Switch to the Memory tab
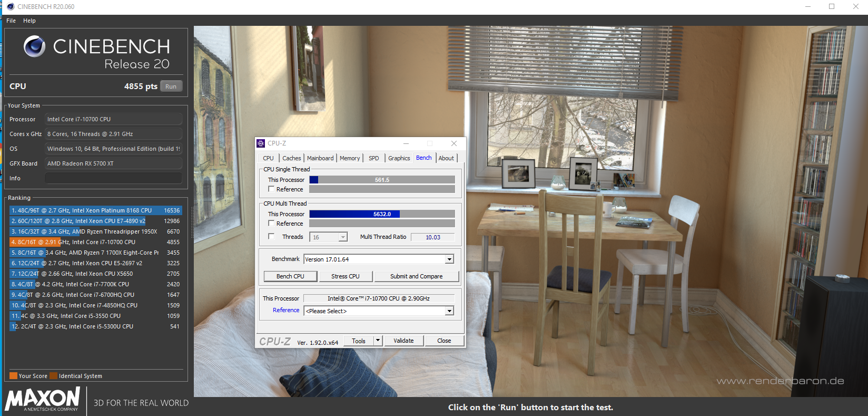The height and width of the screenshot is (416, 868). click(350, 158)
